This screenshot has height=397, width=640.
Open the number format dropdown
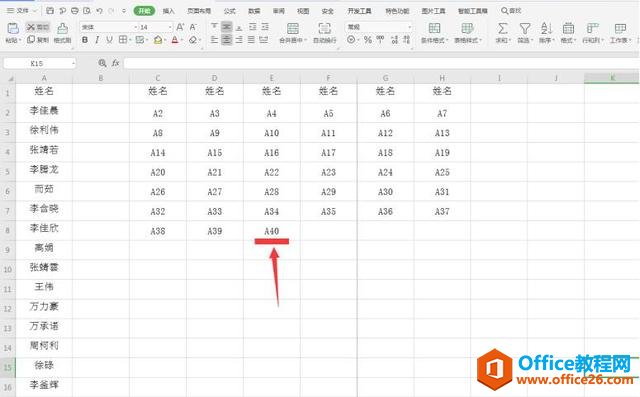click(x=409, y=27)
